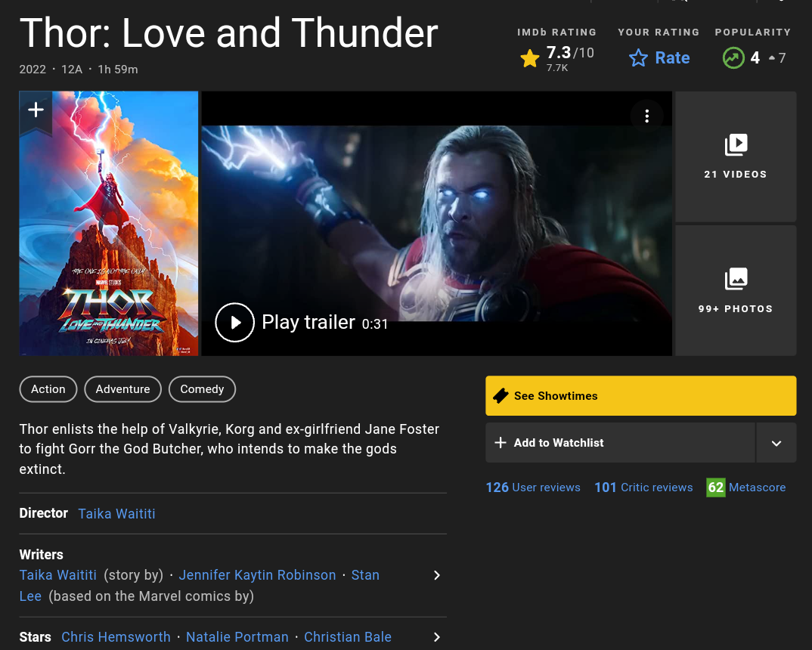This screenshot has width=812, height=650.
Task: Click the blue Rate star outline
Action: 638,57
